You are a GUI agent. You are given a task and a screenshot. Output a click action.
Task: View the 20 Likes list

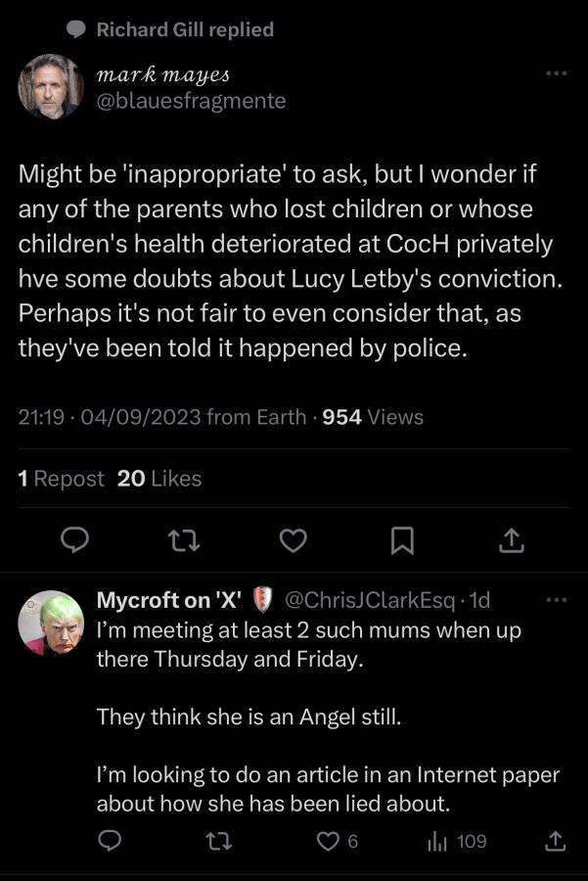(x=159, y=479)
